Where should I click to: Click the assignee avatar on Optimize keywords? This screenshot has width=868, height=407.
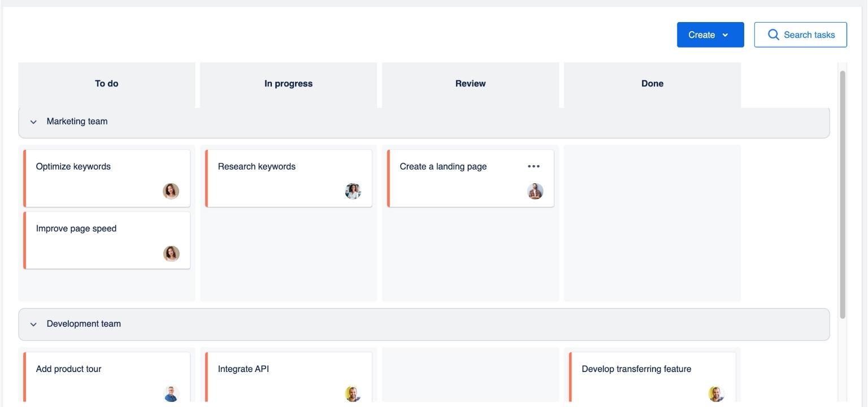(172, 190)
